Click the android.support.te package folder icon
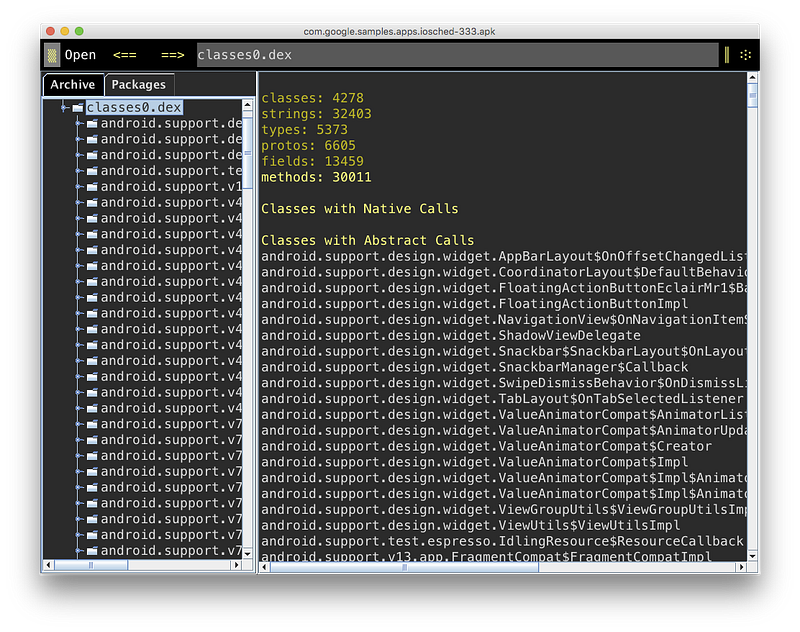 tap(92, 171)
